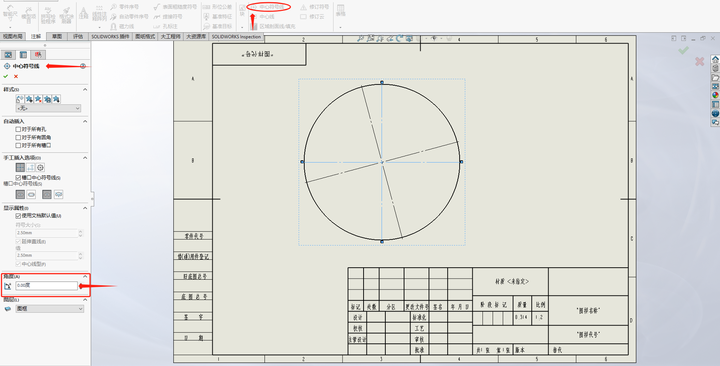
Task: Click the large green checkmark in drawing corner
Action: (x=683, y=50)
